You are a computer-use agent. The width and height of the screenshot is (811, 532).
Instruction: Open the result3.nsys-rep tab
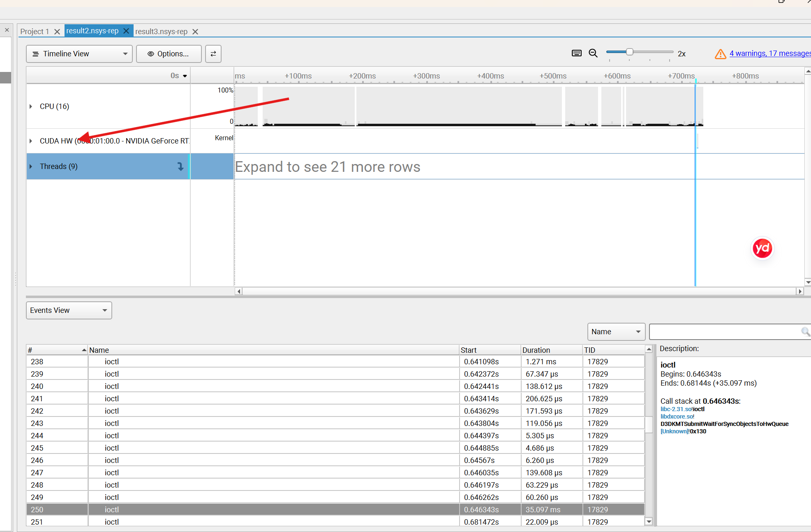click(161, 32)
